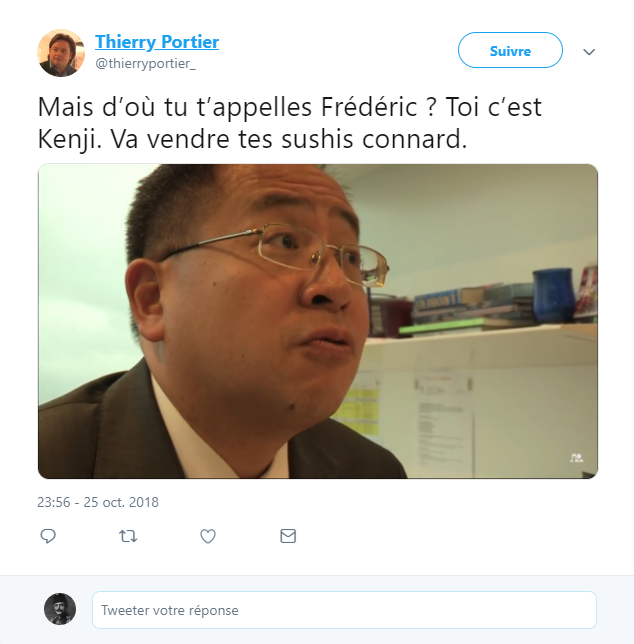The height and width of the screenshot is (644, 634).
Task: Open the Thierry Portier name link
Action: (x=157, y=42)
